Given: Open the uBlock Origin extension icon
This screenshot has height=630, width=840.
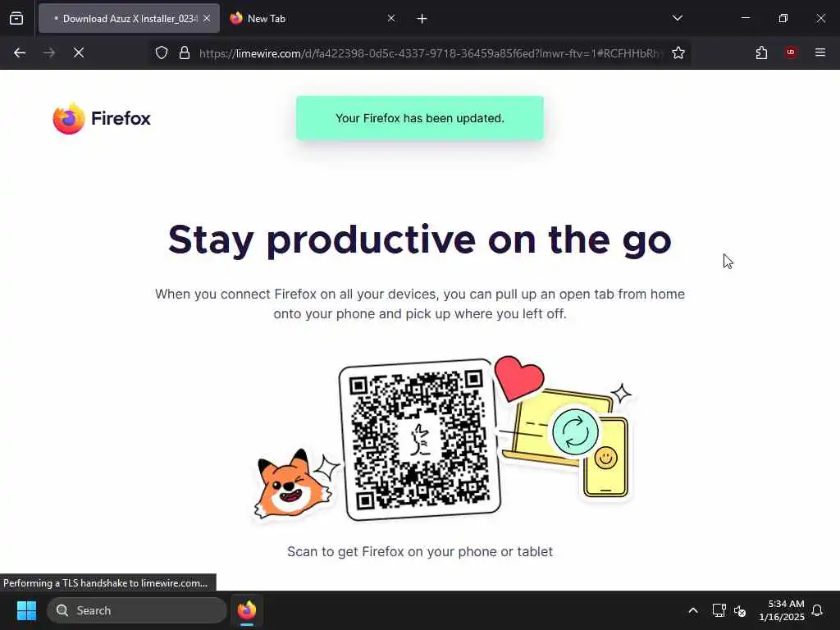Looking at the screenshot, I should [790, 52].
